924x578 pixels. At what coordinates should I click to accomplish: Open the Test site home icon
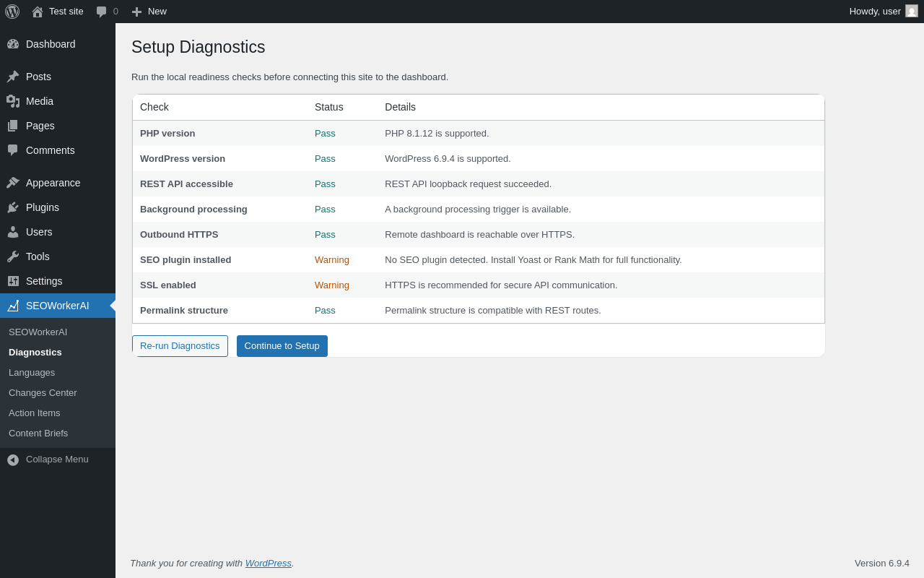coord(38,12)
